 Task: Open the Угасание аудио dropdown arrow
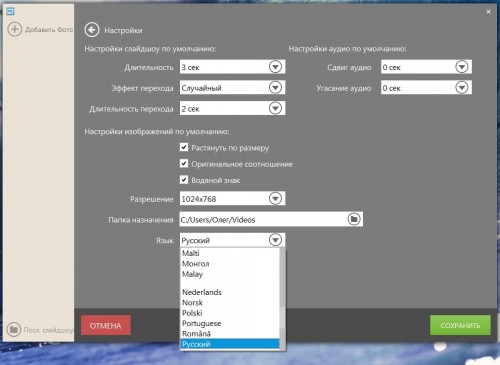[x=462, y=88]
